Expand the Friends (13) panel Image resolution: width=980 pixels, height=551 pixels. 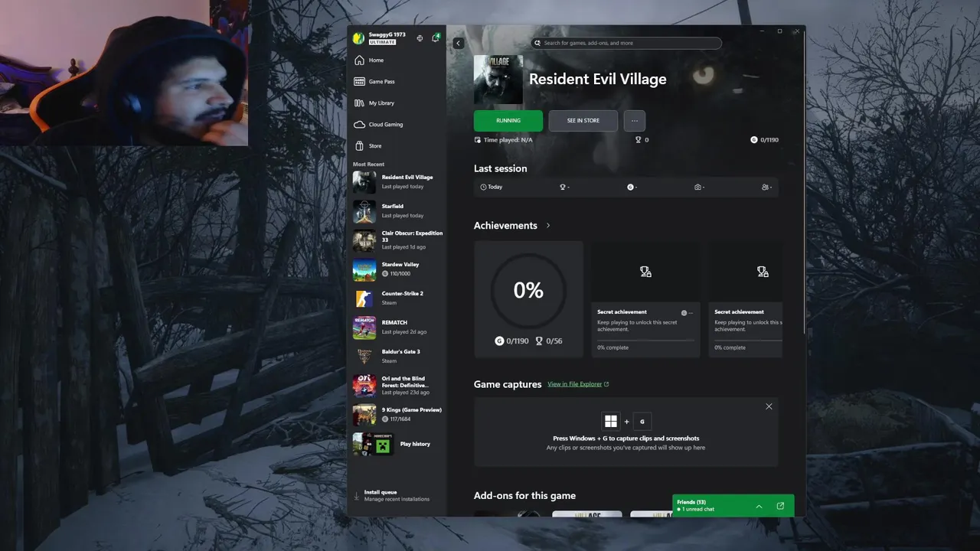pos(759,506)
